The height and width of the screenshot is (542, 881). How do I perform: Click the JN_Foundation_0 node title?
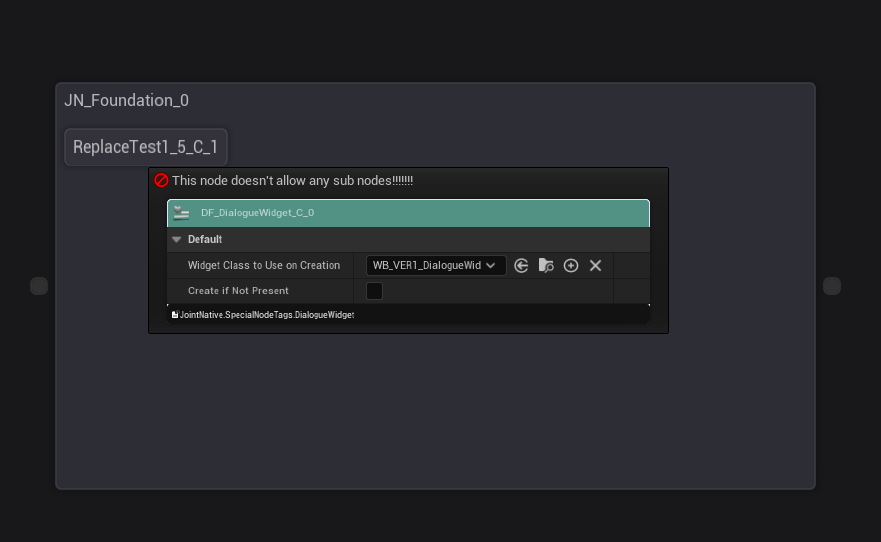(x=126, y=101)
